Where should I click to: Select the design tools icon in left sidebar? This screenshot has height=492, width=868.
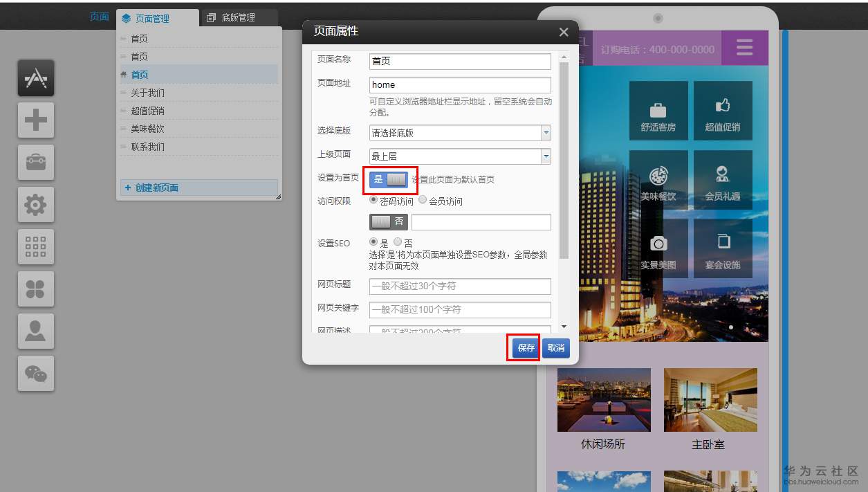(36, 78)
